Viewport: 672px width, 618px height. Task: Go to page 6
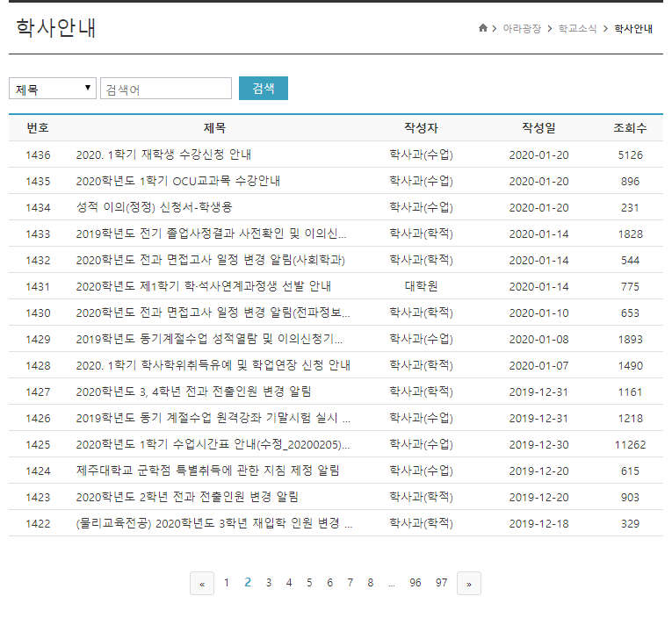[329, 583]
